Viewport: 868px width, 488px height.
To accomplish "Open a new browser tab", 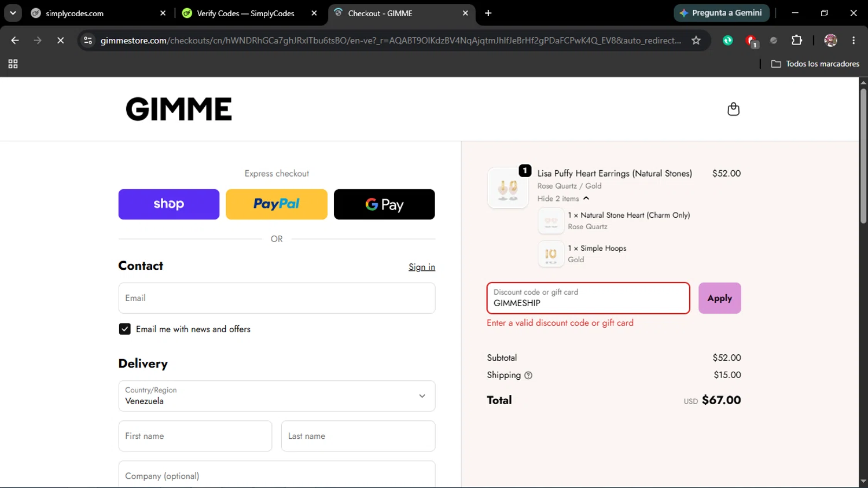I will (x=488, y=13).
